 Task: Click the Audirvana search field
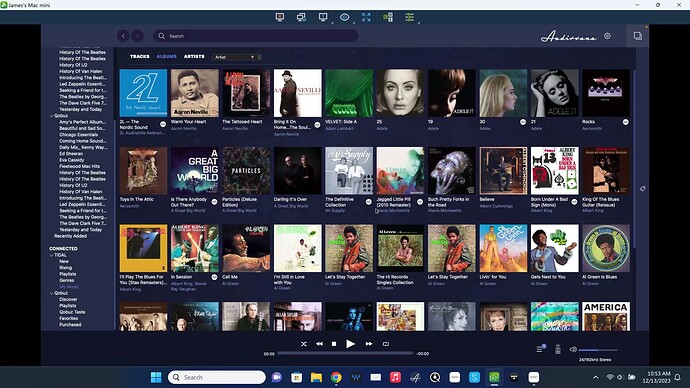(x=255, y=36)
